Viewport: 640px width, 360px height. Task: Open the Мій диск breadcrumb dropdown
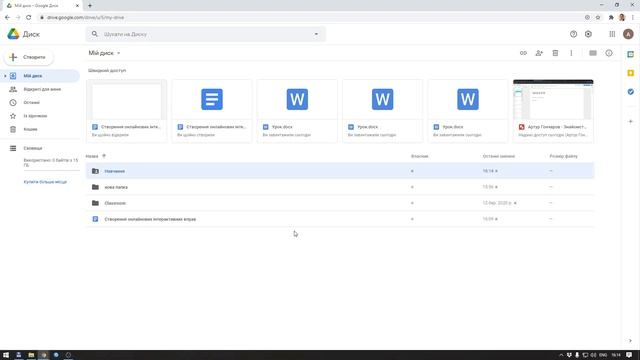pyautogui.click(x=104, y=53)
